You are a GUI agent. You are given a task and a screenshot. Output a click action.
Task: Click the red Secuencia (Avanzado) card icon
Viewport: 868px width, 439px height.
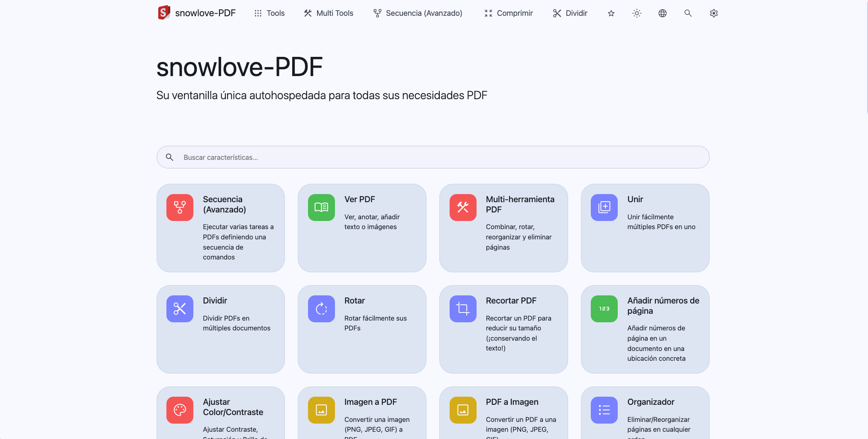point(180,207)
